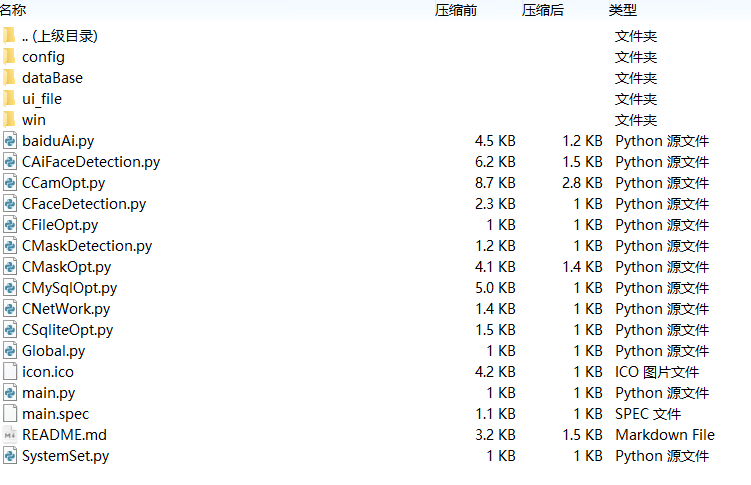Click the 6.2 KB size of CAiFaceDetection.py
This screenshot has height=485, width=751.
click(495, 162)
